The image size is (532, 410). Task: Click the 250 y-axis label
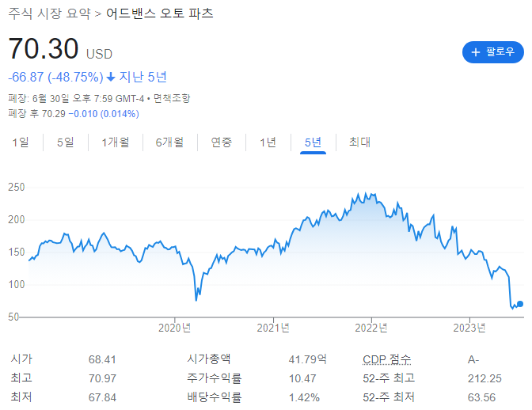pyautogui.click(x=17, y=188)
